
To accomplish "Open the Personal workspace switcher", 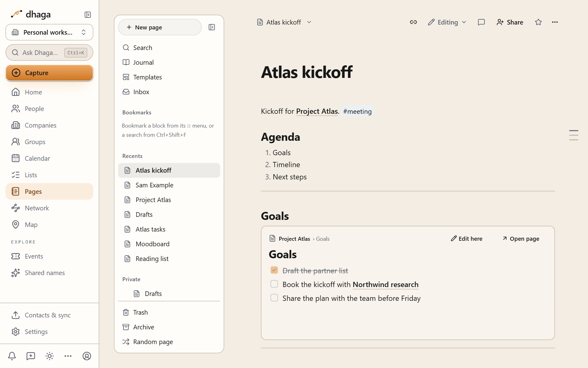I will tap(49, 32).
